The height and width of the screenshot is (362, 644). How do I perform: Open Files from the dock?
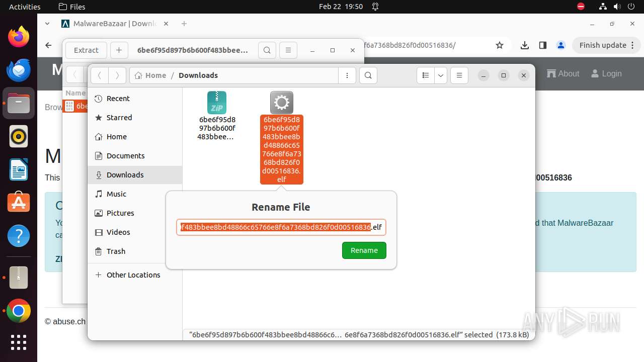(x=19, y=103)
